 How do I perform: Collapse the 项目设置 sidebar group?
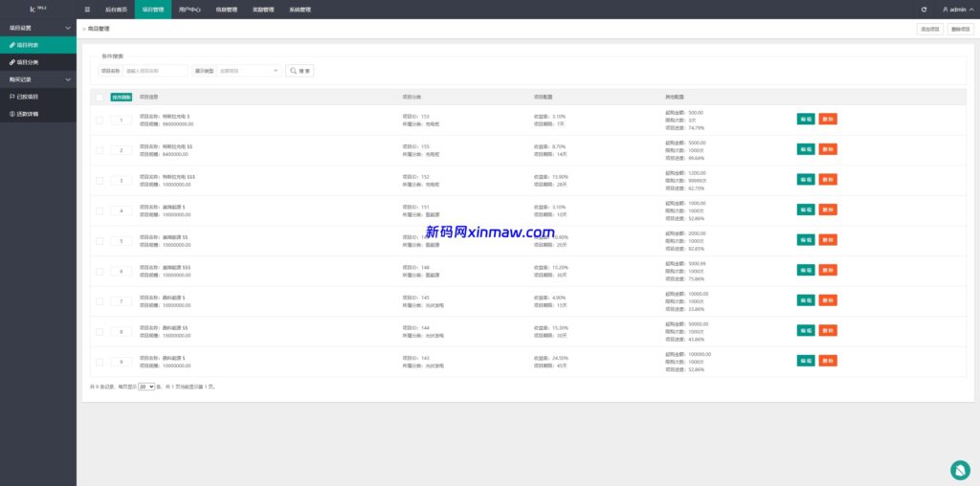click(38, 28)
